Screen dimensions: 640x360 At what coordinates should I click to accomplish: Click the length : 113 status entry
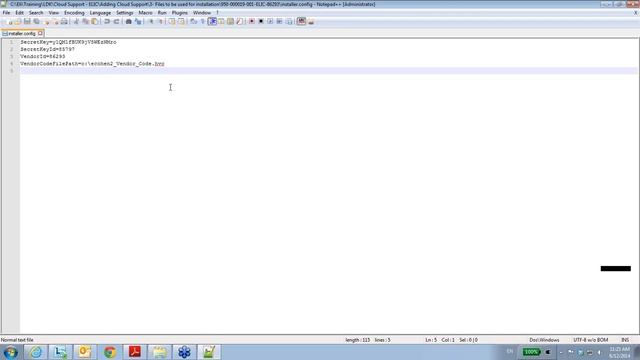point(358,340)
